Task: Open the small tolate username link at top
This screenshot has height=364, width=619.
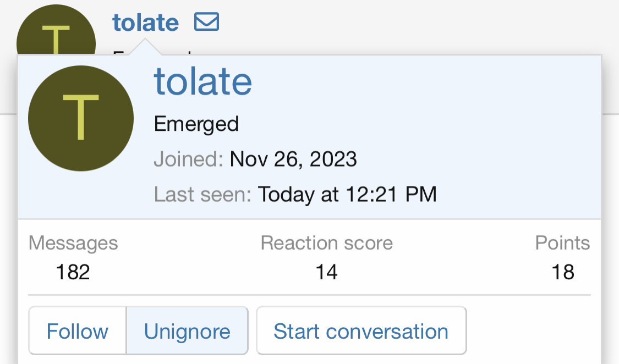Action: tap(146, 23)
